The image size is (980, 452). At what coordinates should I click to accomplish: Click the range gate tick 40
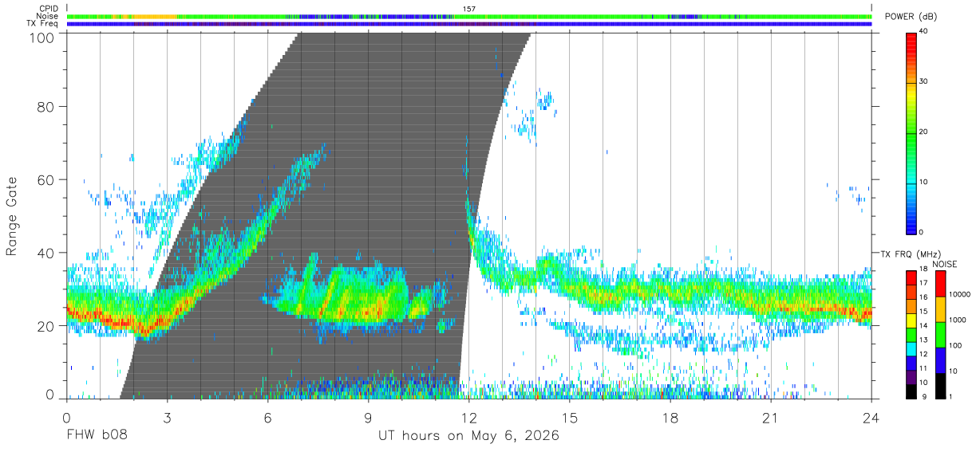(45, 253)
